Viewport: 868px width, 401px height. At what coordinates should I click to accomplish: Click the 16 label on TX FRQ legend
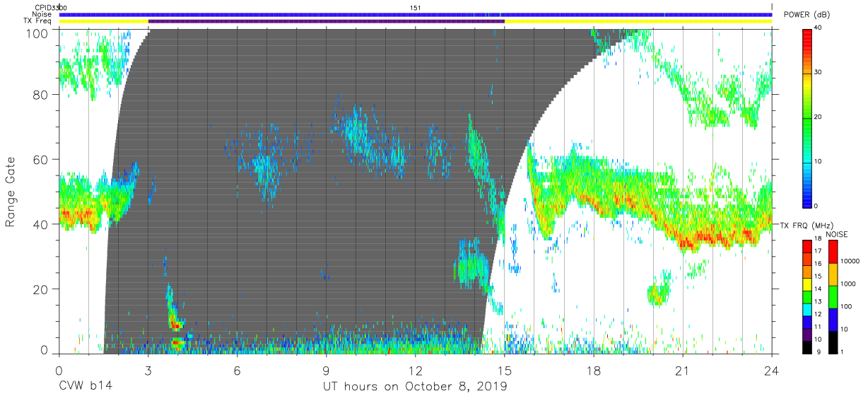pos(818,263)
